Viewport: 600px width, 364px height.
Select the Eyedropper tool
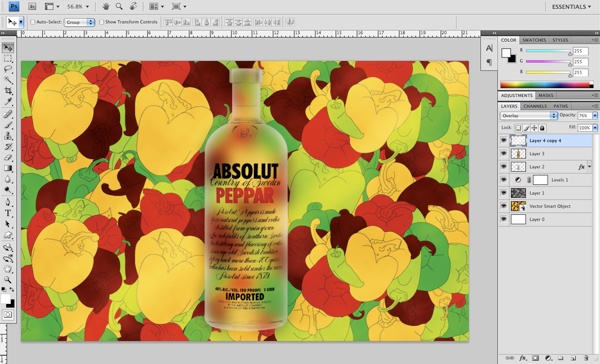(x=8, y=101)
